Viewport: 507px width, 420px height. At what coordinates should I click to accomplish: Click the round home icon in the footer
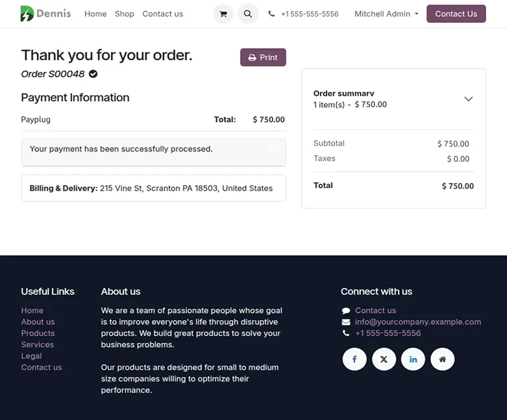coord(442,359)
